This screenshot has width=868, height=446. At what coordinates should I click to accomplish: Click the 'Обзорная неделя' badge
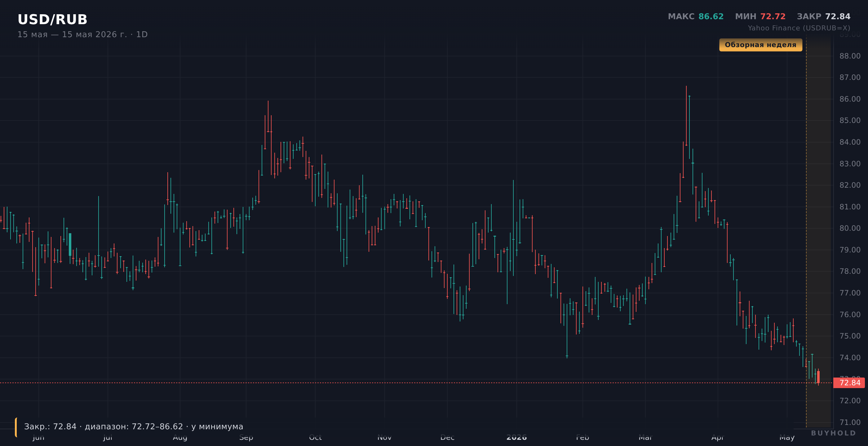pyautogui.click(x=760, y=45)
